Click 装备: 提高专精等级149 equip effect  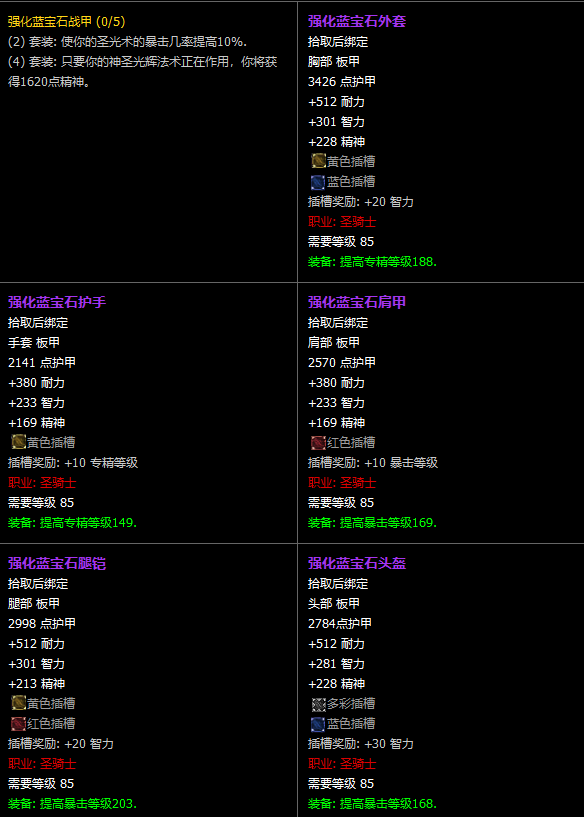pos(72,523)
